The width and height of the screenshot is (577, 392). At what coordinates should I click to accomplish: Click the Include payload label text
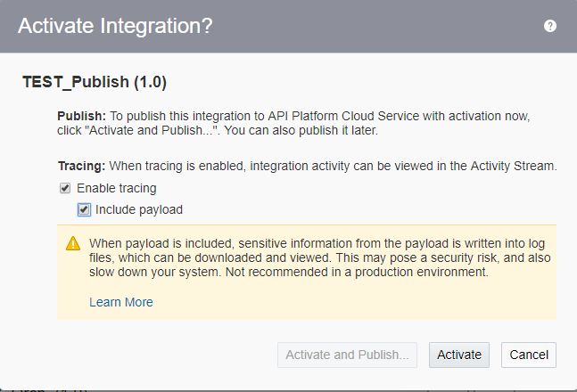tap(139, 209)
